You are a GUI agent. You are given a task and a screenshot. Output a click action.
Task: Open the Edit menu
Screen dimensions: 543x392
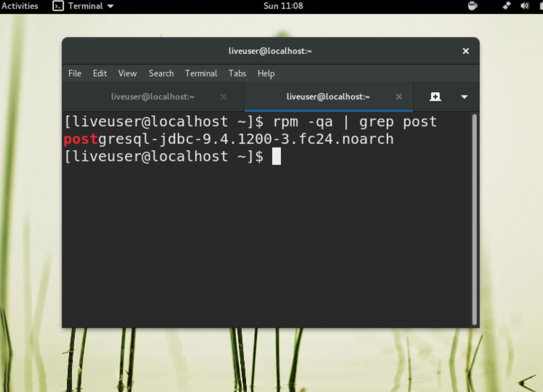pos(100,73)
